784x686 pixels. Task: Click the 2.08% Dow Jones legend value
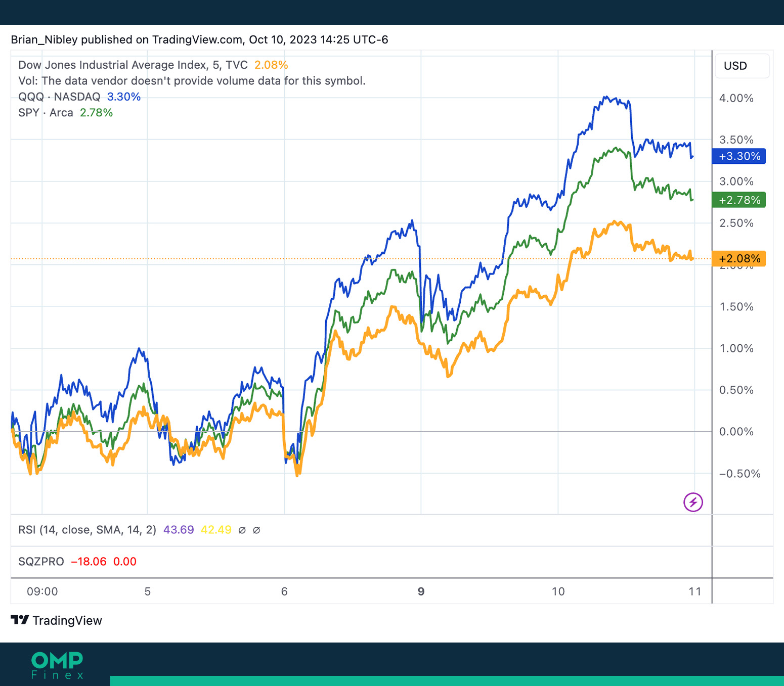click(271, 65)
